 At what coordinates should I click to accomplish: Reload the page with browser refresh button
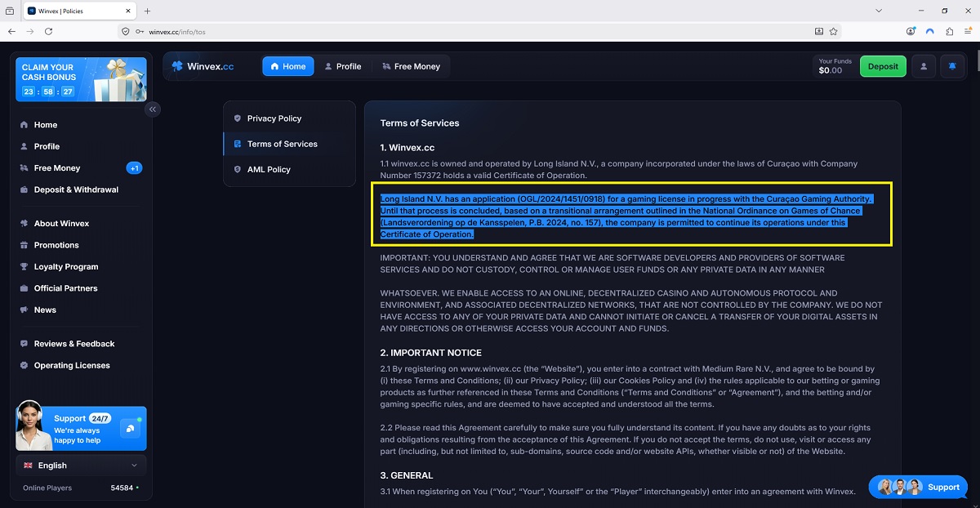coord(48,31)
